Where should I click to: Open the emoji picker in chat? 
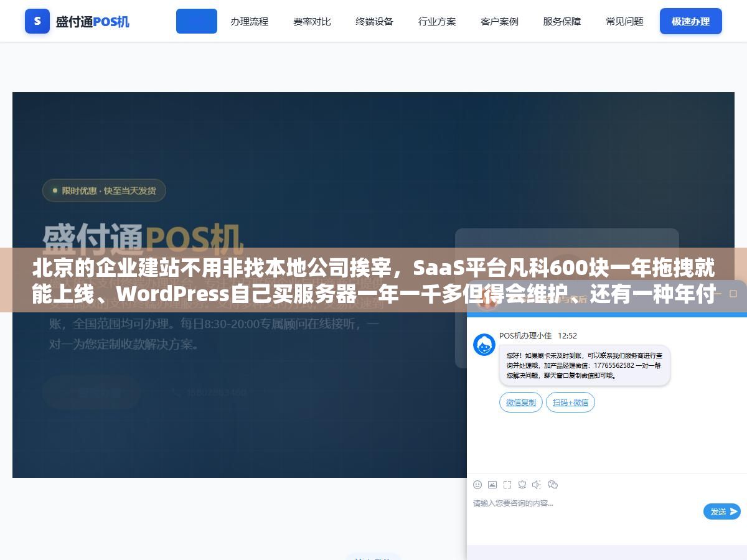(x=477, y=485)
